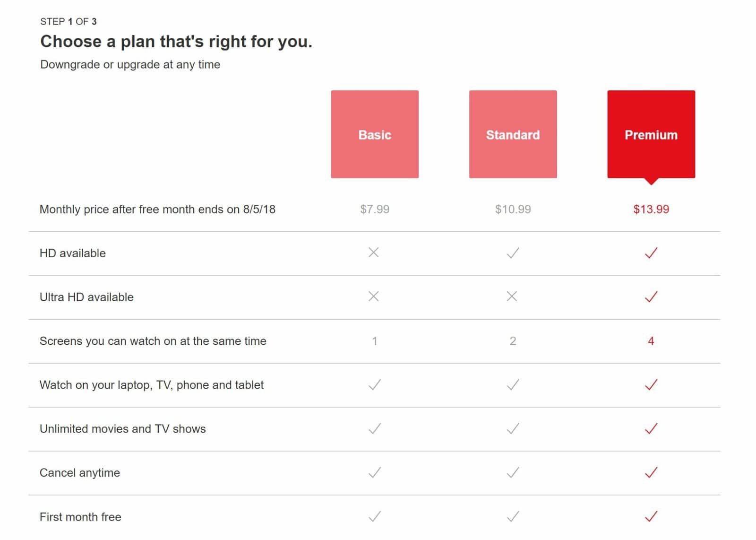The width and height of the screenshot is (756, 540).
Task: Click the X mark under Basic for HD available
Action: pyautogui.click(x=373, y=253)
